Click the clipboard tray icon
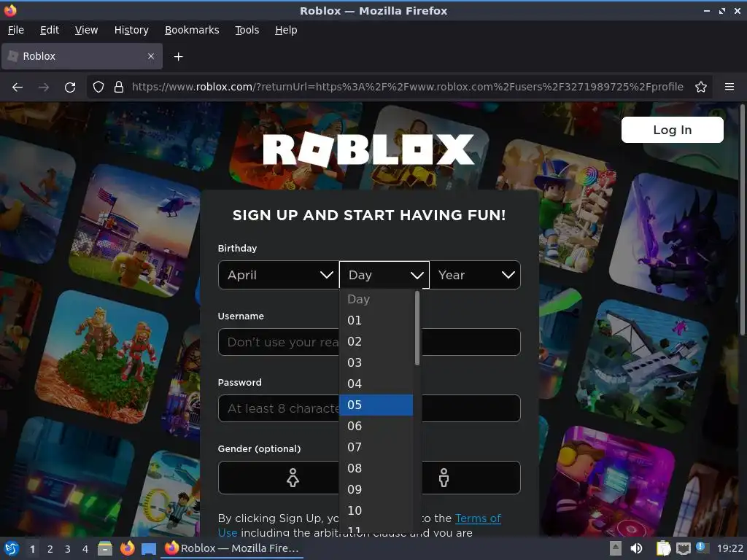This screenshot has height=560, width=747. click(x=663, y=548)
